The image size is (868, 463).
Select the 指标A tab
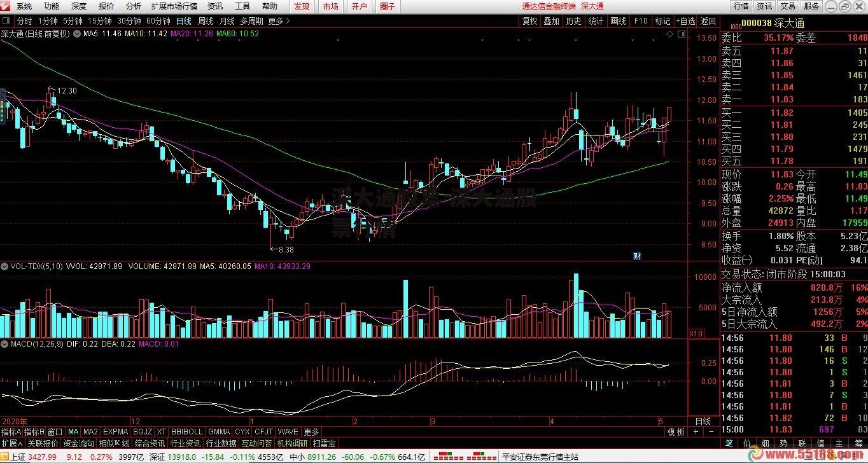(x=11, y=432)
